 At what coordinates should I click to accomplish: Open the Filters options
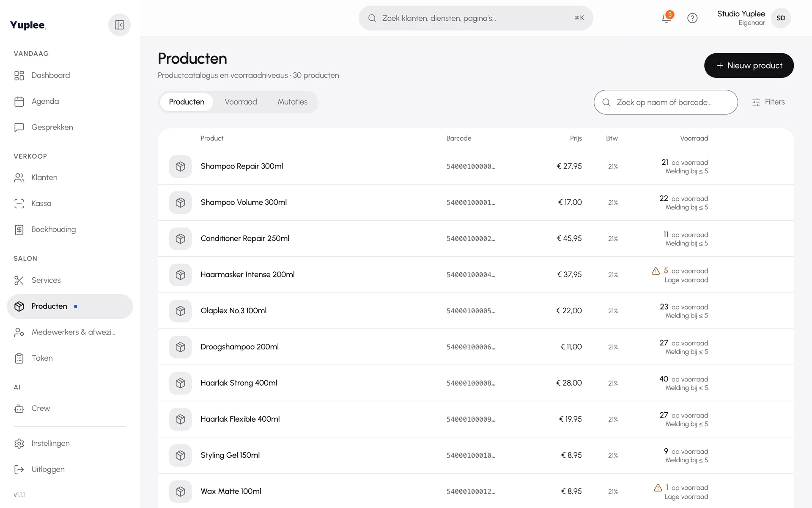click(x=768, y=102)
